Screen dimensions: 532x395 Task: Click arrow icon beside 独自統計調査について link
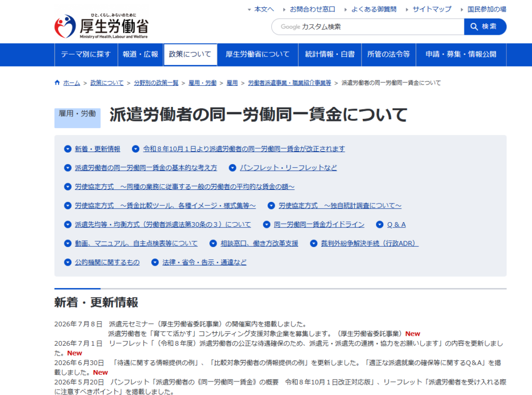coord(271,206)
